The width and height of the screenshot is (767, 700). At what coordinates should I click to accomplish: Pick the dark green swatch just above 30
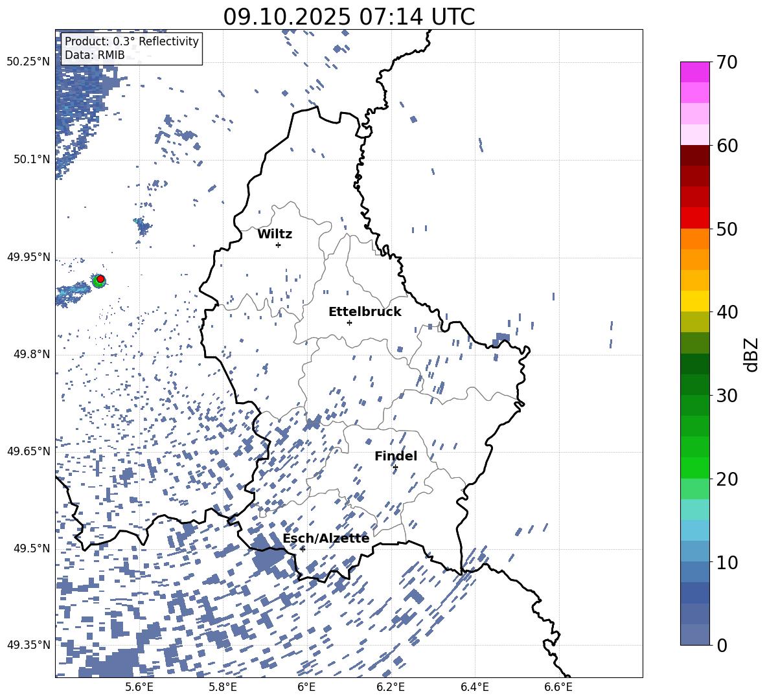694,385
